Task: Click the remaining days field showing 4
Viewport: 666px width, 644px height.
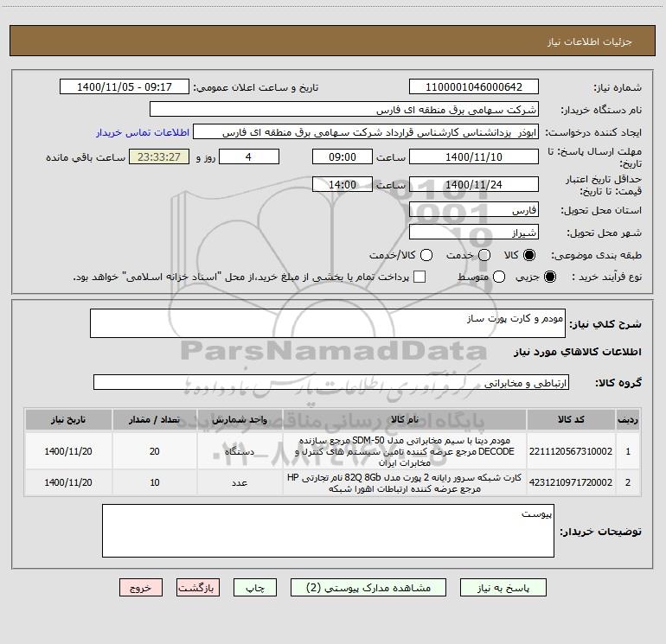Action: click(x=249, y=157)
